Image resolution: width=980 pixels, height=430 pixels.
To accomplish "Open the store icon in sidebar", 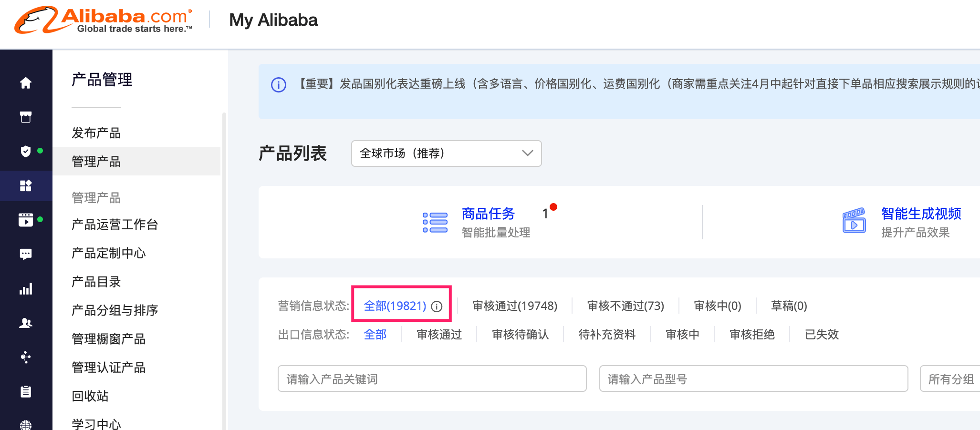I will click(26, 117).
